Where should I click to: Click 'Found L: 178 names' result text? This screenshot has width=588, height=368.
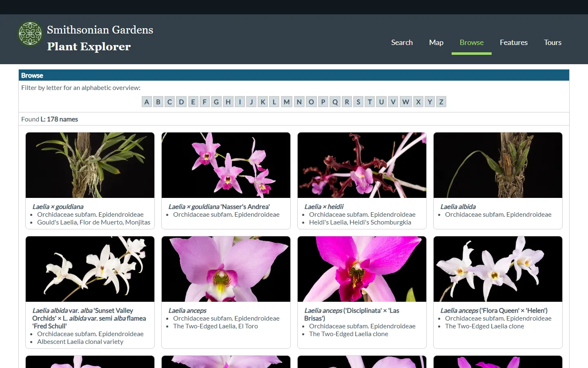(49, 119)
